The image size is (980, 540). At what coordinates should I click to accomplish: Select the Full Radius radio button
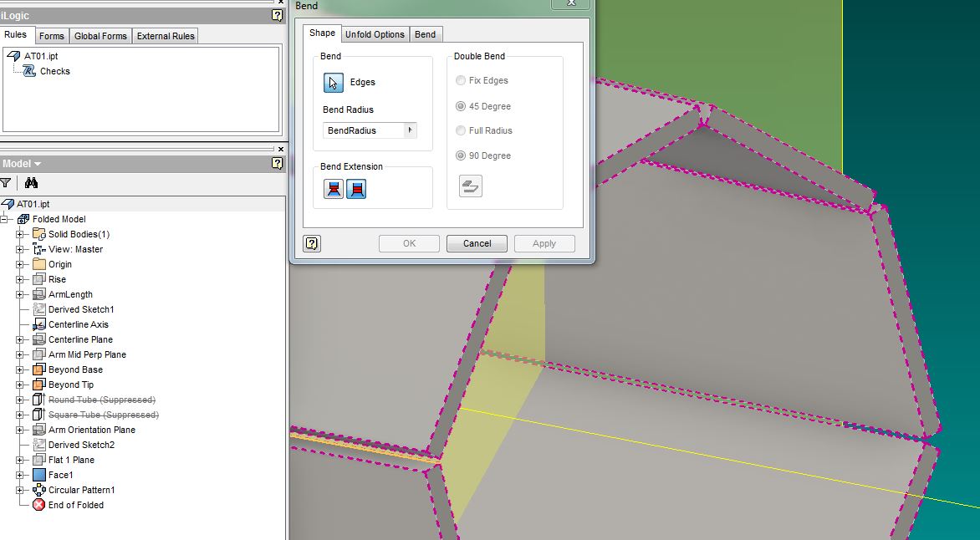(x=461, y=130)
